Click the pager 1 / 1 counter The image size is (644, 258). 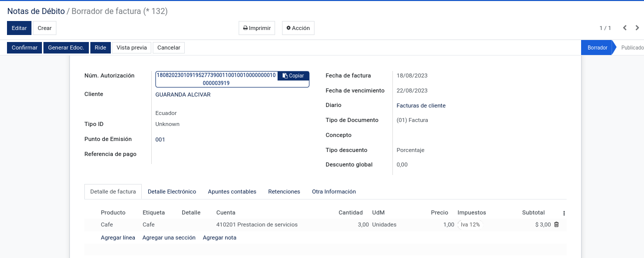(x=605, y=28)
